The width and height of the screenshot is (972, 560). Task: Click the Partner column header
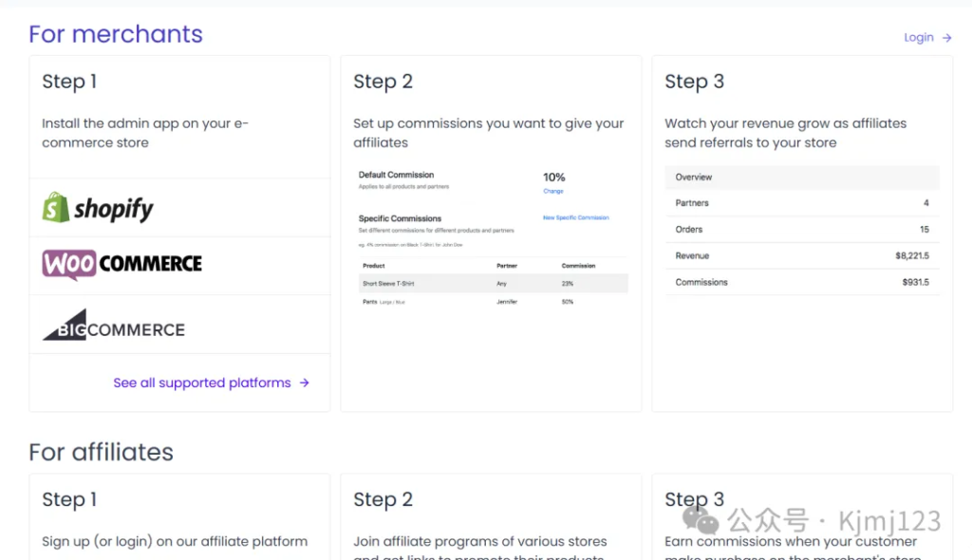coord(507,266)
